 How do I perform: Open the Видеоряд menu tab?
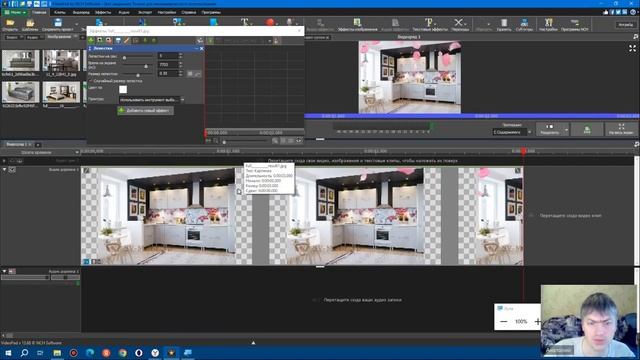tap(81, 12)
